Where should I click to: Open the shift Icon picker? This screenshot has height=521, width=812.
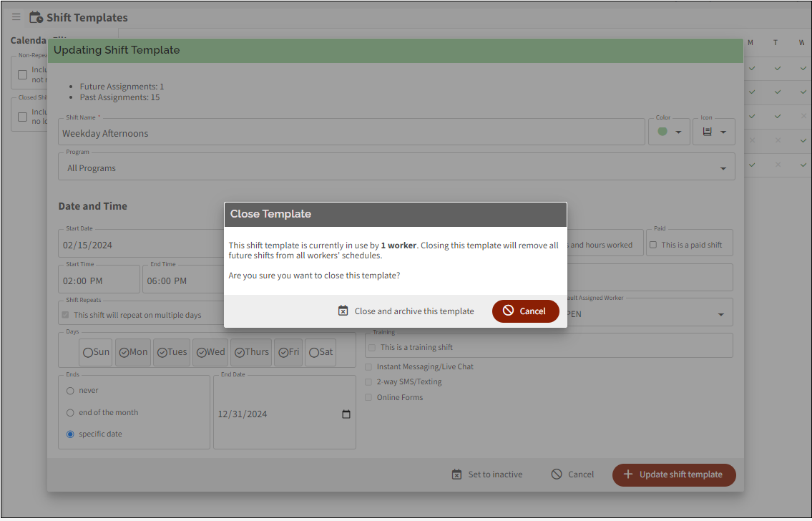713,132
